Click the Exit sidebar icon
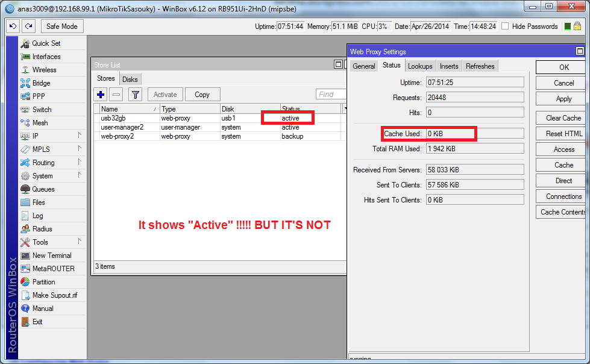 [25, 321]
